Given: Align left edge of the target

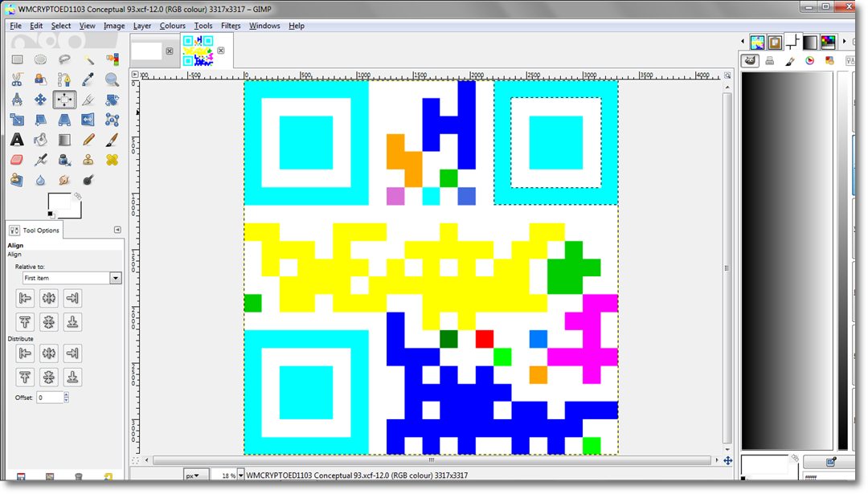Looking at the screenshot, I should (25, 299).
